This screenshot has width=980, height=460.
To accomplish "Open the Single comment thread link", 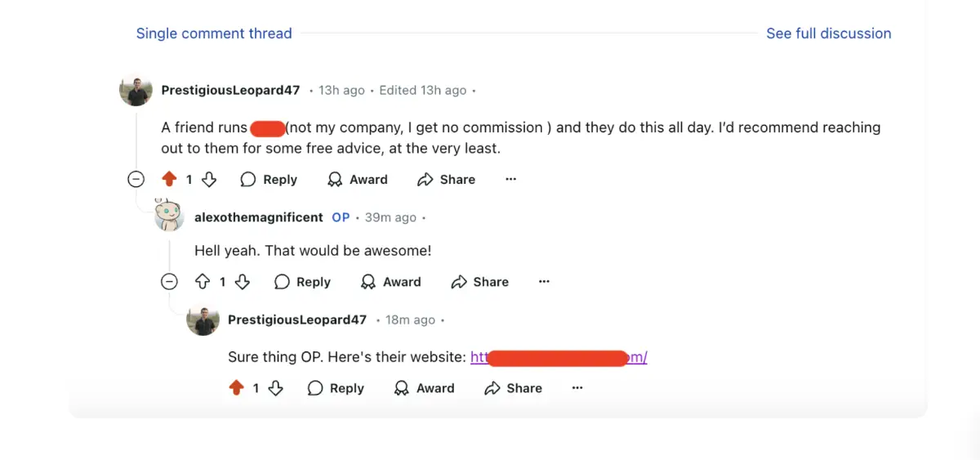I will click(214, 33).
